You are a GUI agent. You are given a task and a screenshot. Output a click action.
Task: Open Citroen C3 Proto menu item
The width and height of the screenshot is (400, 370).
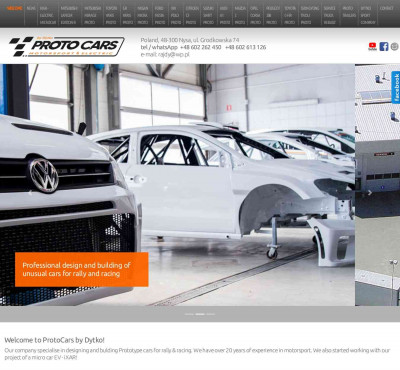pos(192,15)
